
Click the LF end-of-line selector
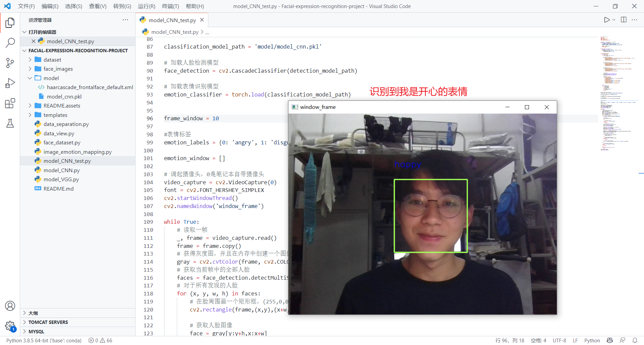click(x=575, y=341)
